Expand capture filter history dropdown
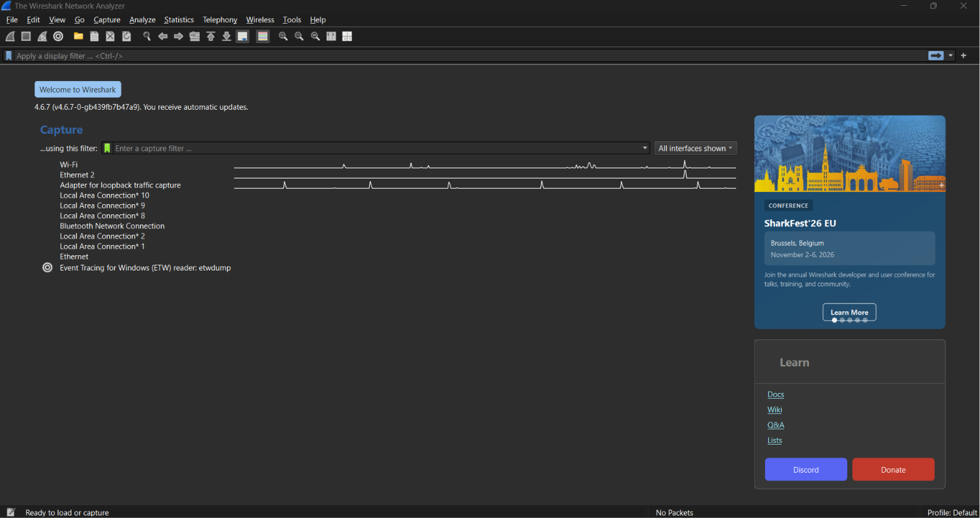The height and width of the screenshot is (518, 980). pyautogui.click(x=644, y=148)
